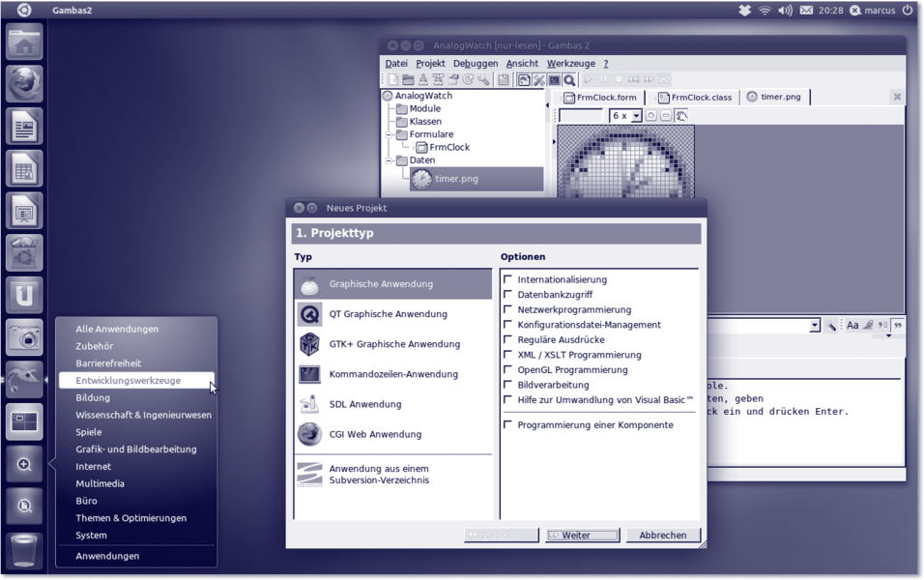Image resolution: width=924 pixels, height=580 pixels.
Task: Select Grafik- und Bildbearbeitung in launcher menu
Action: pos(136,449)
